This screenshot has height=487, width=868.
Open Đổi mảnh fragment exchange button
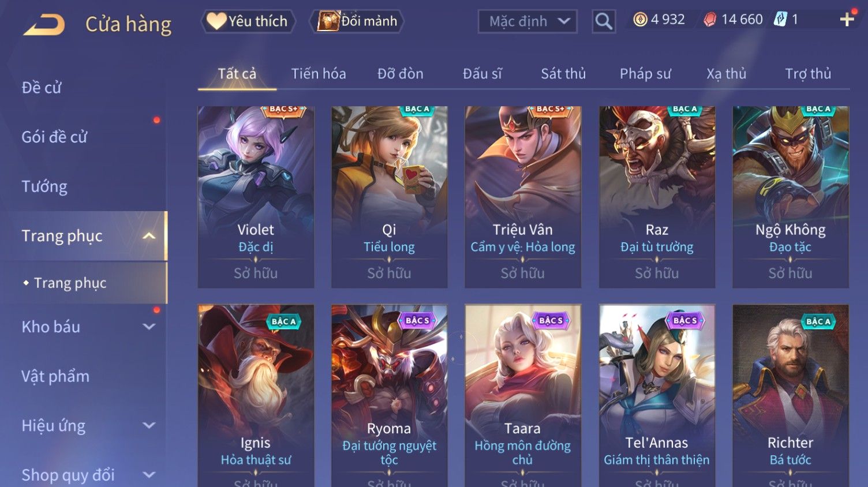tap(357, 21)
